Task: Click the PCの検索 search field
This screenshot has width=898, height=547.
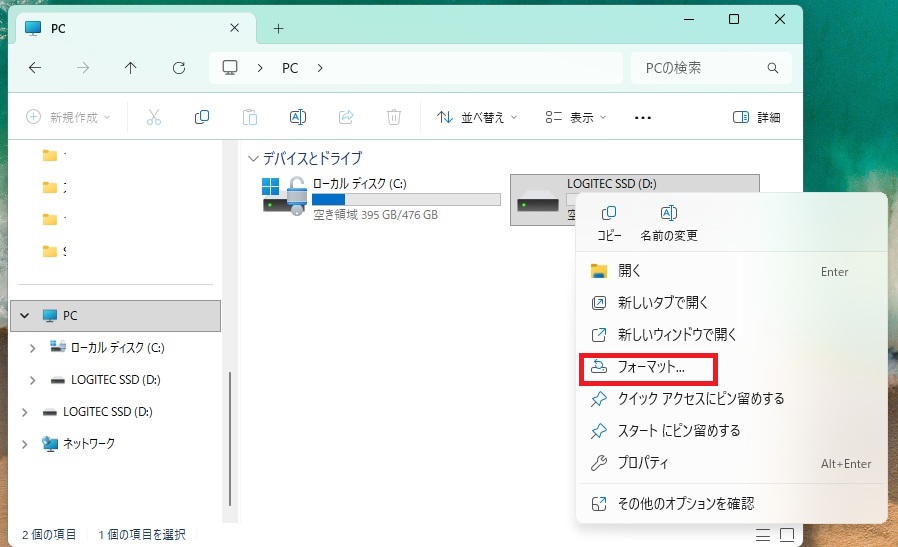Action: pyautogui.click(x=700, y=68)
